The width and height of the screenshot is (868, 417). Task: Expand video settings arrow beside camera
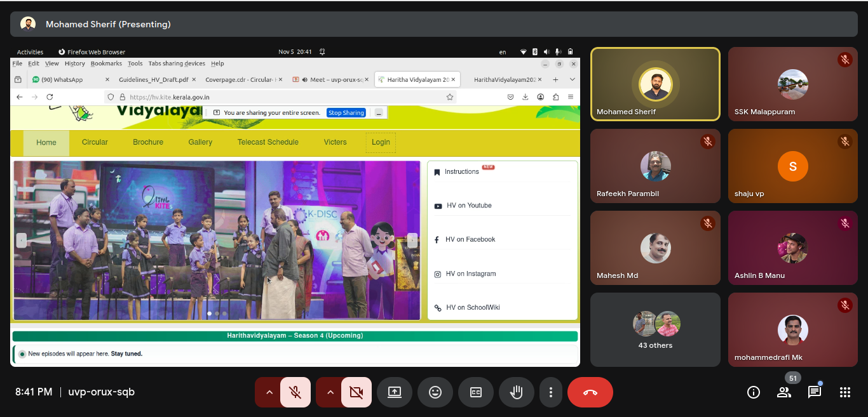coord(330,392)
